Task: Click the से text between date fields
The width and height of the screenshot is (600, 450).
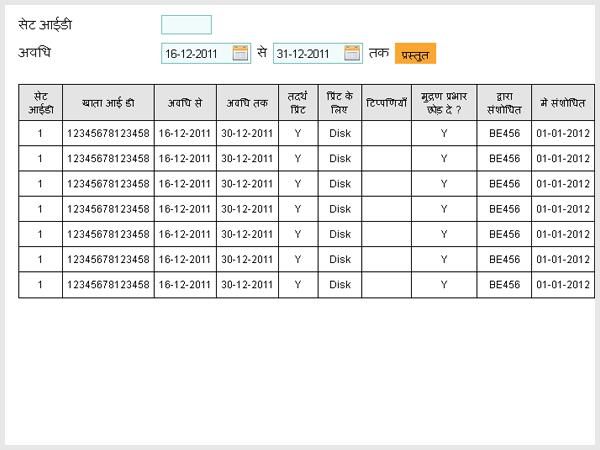Action: pos(262,52)
